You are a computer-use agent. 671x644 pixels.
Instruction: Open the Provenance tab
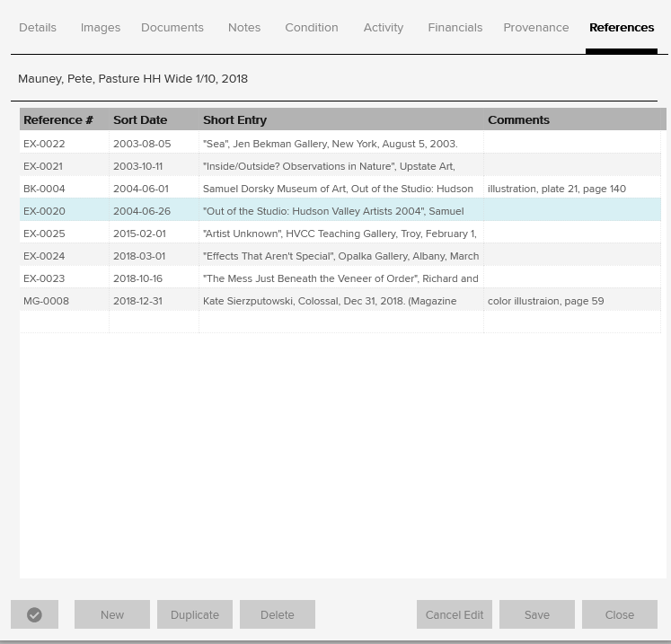point(536,28)
